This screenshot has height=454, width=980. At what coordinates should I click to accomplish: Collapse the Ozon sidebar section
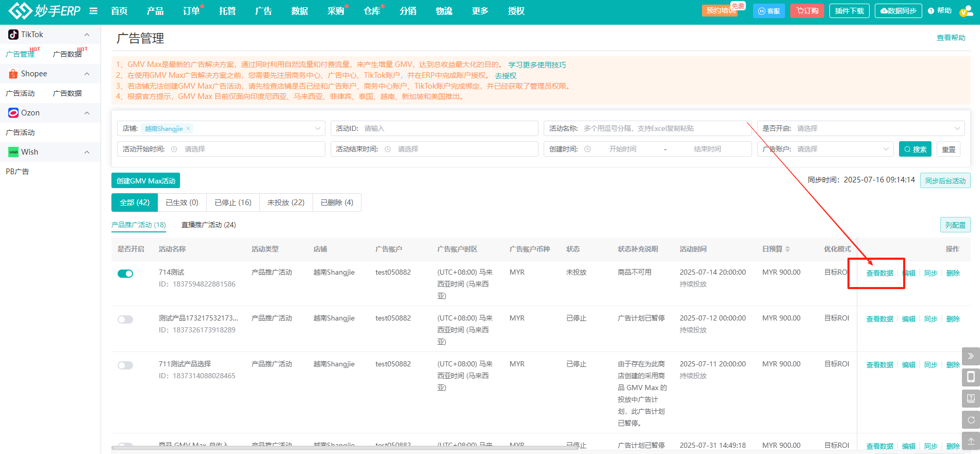[87, 113]
